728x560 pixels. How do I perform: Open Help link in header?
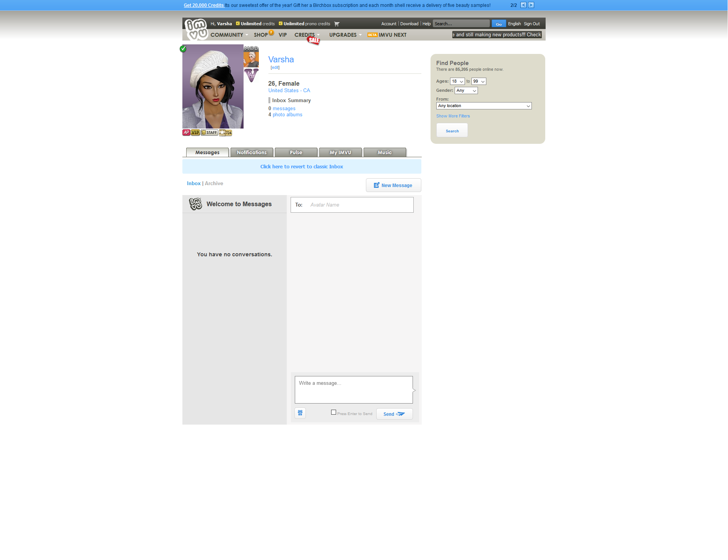426,24
